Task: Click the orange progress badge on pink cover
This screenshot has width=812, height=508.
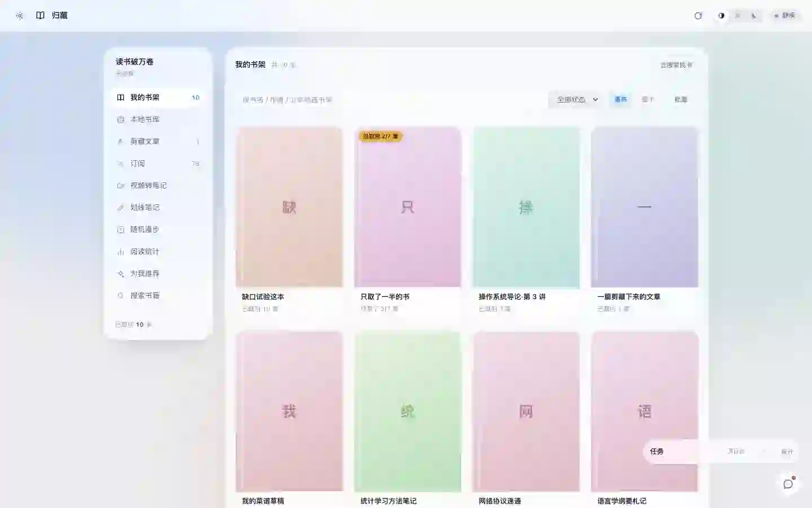Action: pos(381,137)
